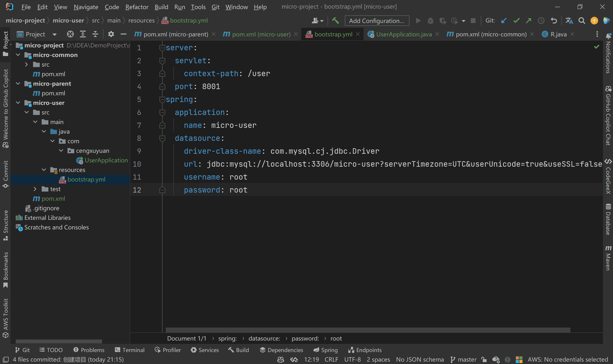Collapse the micro-user module
The image size is (613, 364).
[x=18, y=102]
